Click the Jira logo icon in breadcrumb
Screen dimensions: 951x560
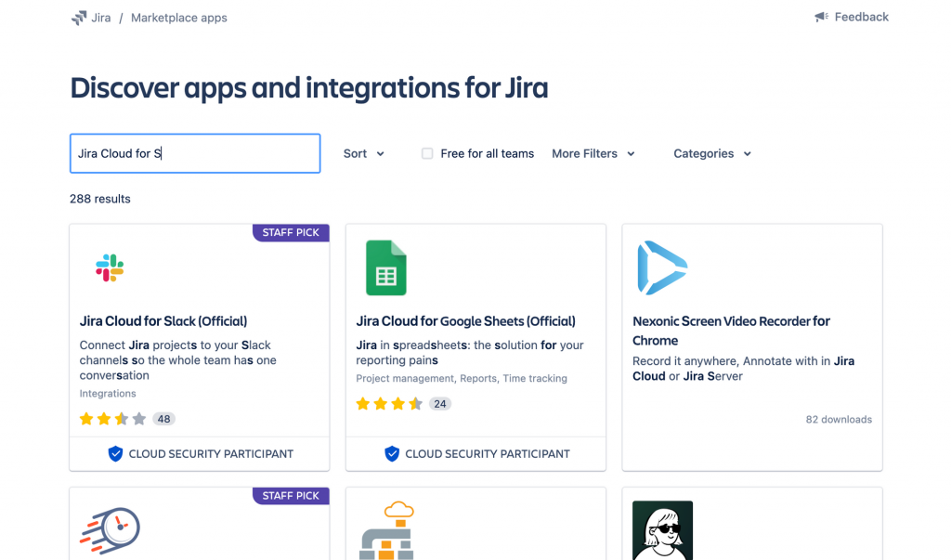[79, 19]
